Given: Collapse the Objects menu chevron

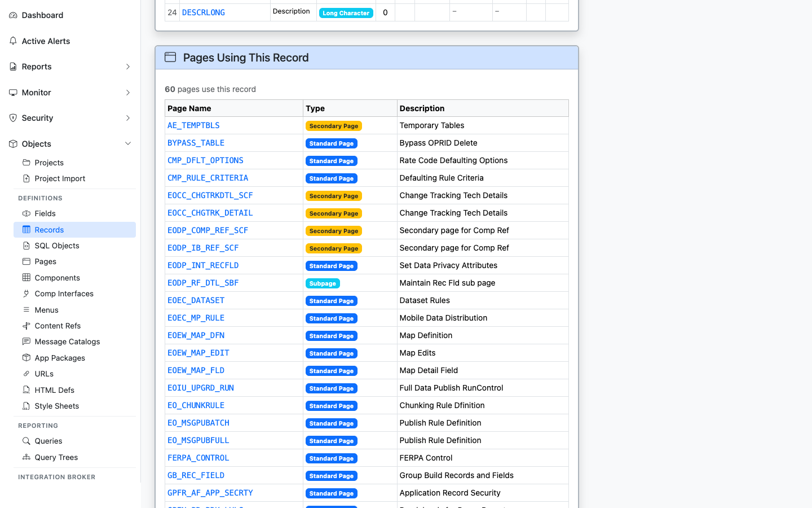Looking at the screenshot, I should click(x=128, y=144).
